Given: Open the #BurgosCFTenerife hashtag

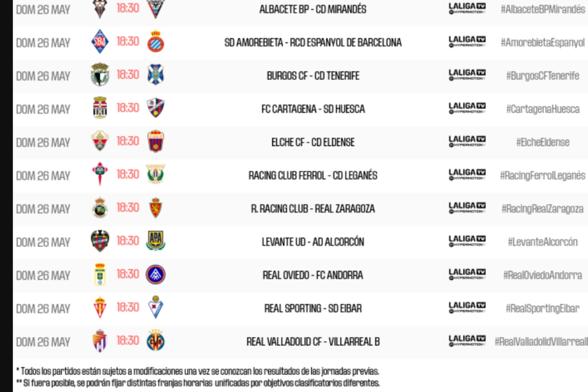Looking at the screenshot, I should click(543, 76).
